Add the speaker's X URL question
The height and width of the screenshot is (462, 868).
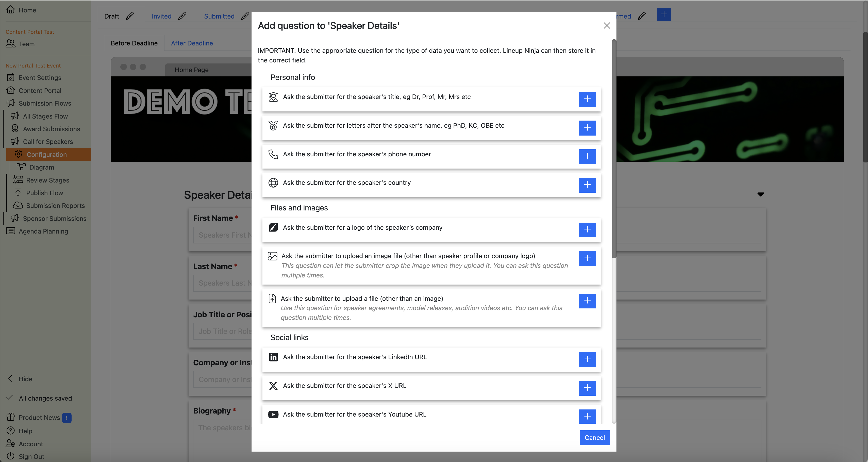(x=587, y=388)
